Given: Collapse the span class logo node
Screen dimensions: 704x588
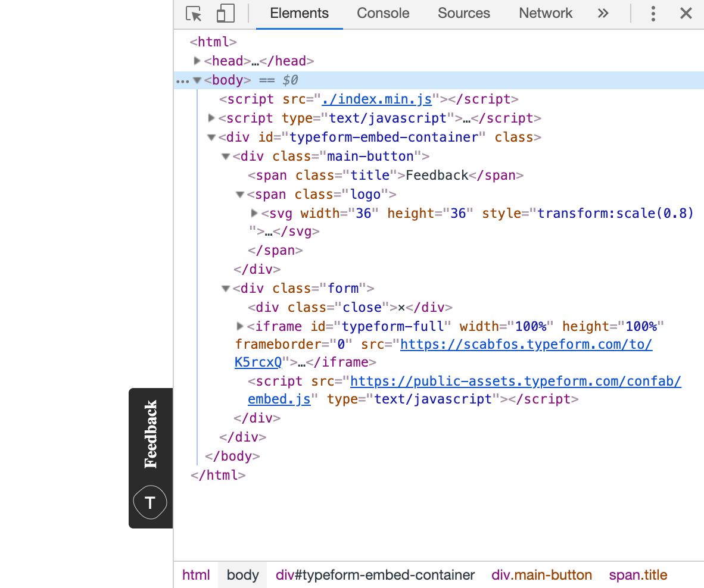Looking at the screenshot, I should (240, 195).
